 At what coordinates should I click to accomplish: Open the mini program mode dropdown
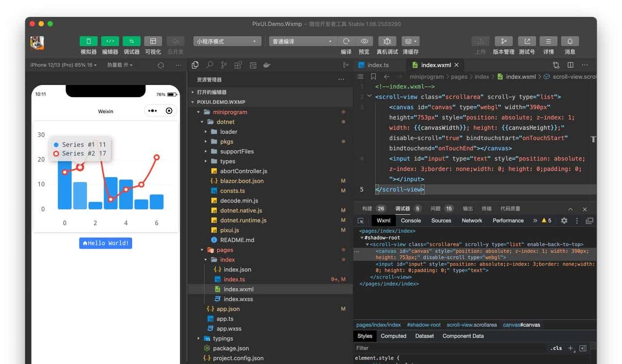pyautogui.click(x=227, y=42)
